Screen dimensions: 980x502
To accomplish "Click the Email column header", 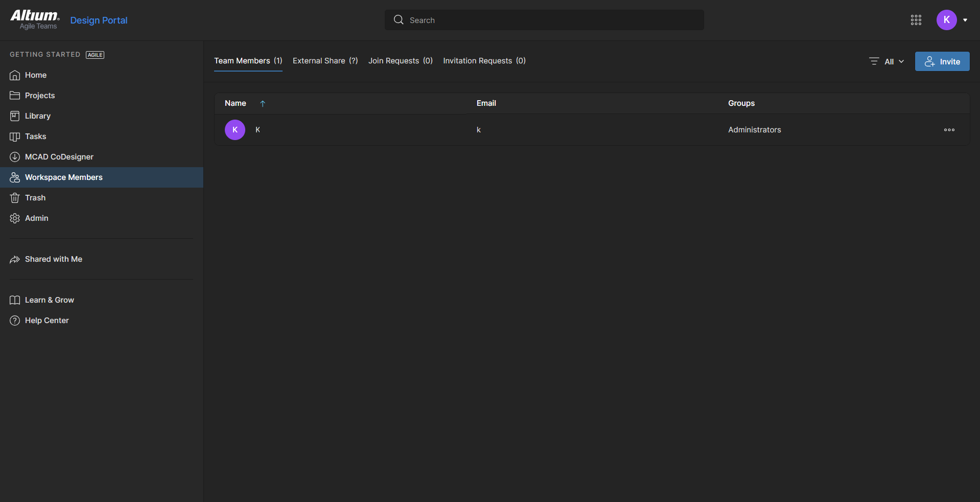I will coord(486,103).
